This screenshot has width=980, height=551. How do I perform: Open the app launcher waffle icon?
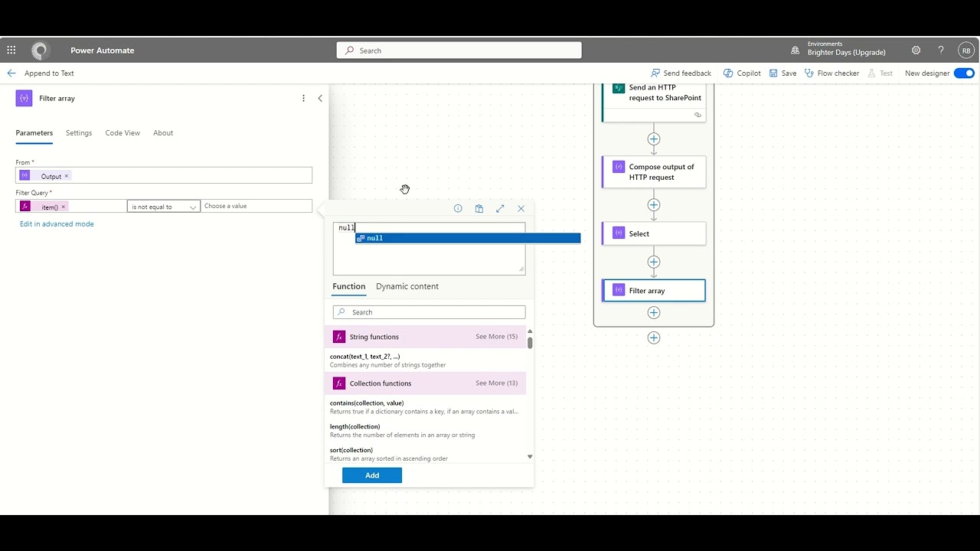11,51
